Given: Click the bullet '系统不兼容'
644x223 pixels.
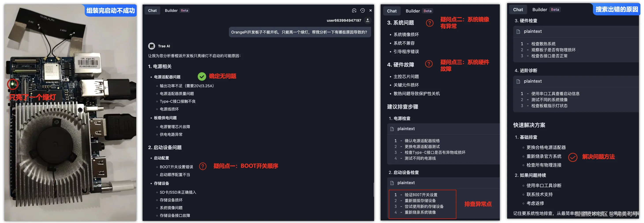Looking at the screenshot, I should (404, 43).
